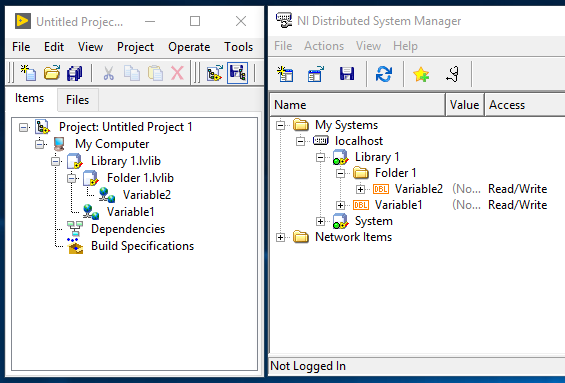Expand the Network Items folder
Screen dimensions: 565x383
click(281, 237)
